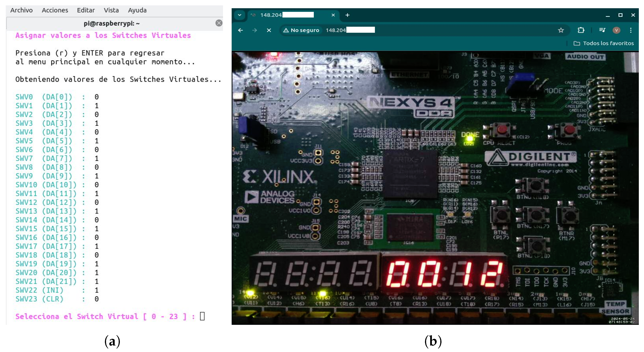Open the extensions puzzle icon
The height and width of the screenshot is (352, 644).
pyautogui.click(x=581, y=30)
